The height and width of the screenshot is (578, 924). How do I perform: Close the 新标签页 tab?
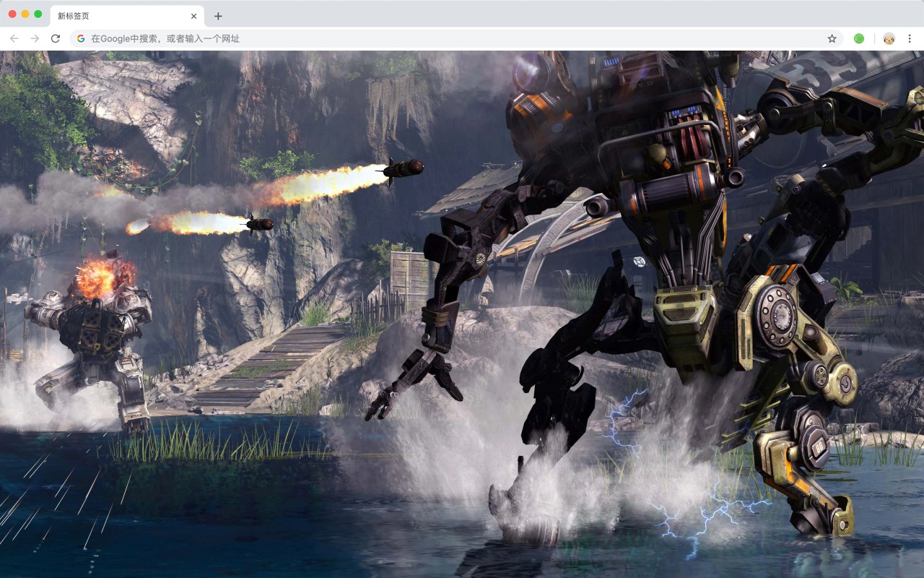point(193,16)
